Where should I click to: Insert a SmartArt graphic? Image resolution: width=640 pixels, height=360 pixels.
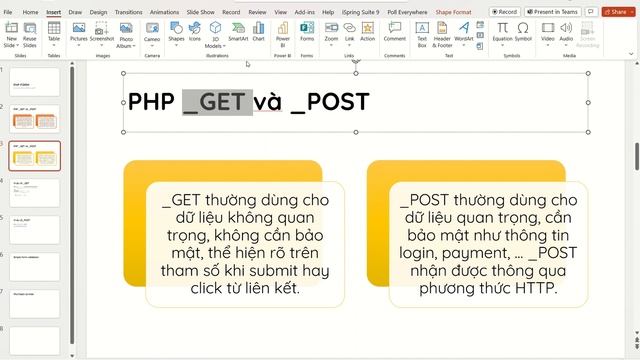click(x=238, y=32)
